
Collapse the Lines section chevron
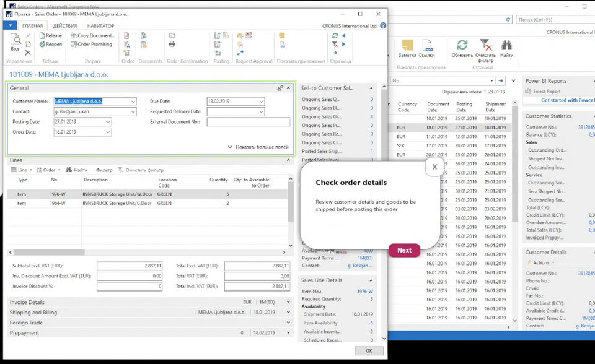click(x=288, y=160)
